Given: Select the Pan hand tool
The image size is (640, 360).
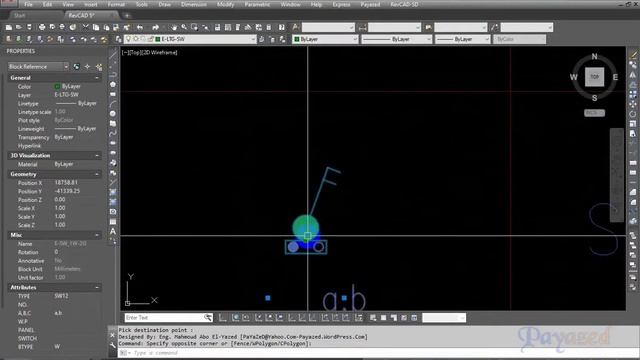Looking at the screenshot, I should tap(174, 27).
